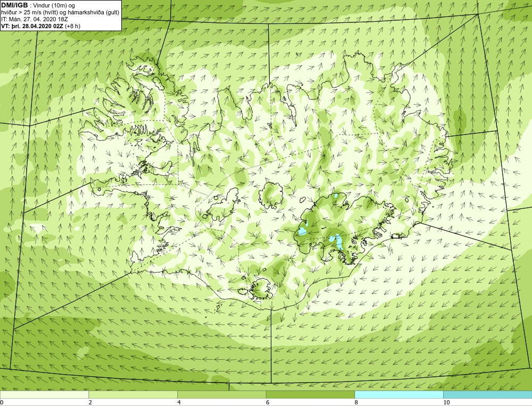Click the medium green 4–6 m/s legend swatch
This screenshot has width=532, height=406.
point(221,394)
